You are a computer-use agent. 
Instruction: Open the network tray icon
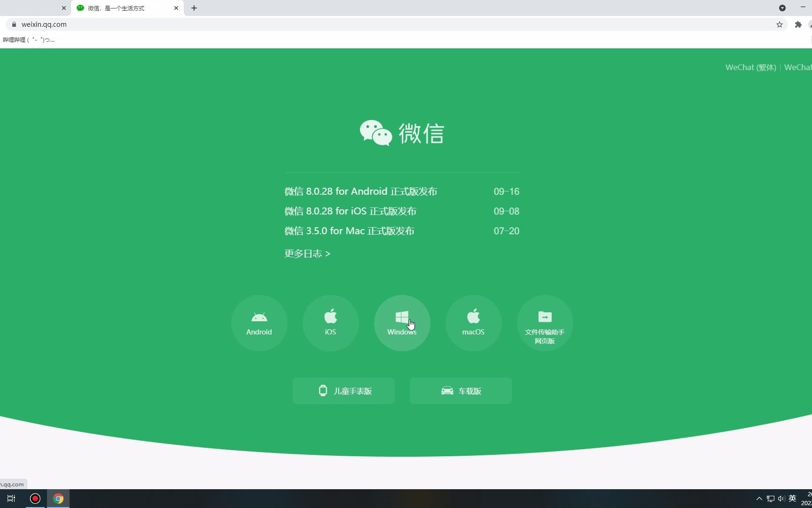pyautogui.click(x=771, y=499)
